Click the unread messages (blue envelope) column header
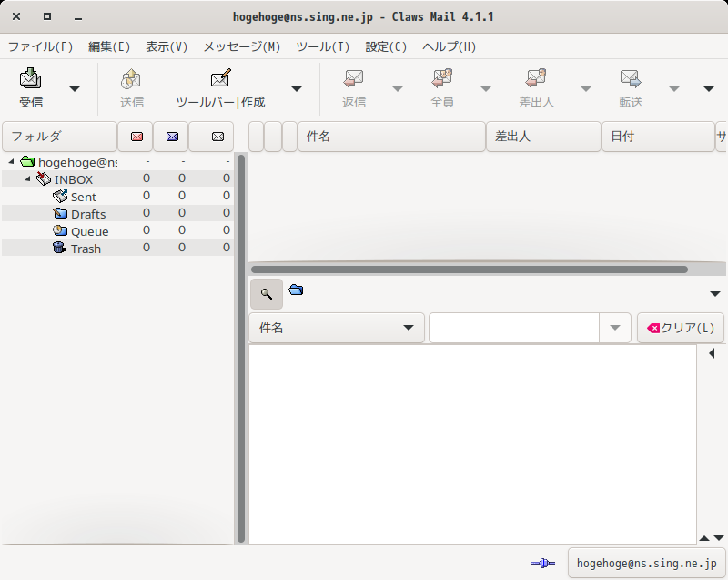 pos(171,137)
